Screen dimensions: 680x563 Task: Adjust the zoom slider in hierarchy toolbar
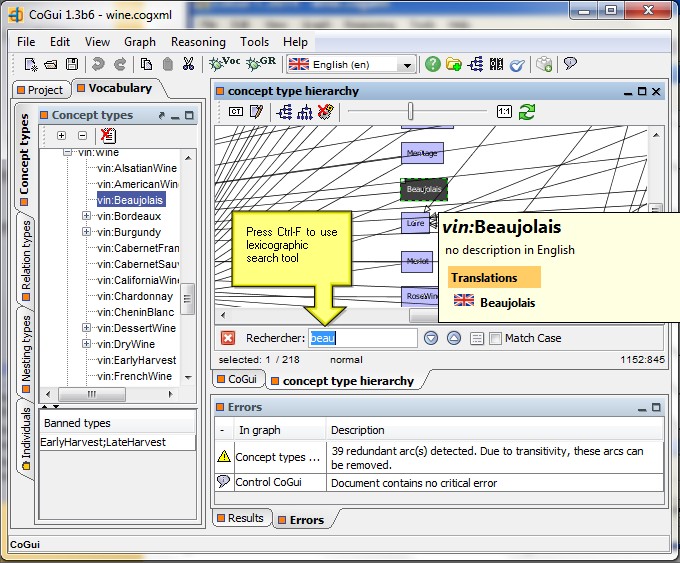410,111
